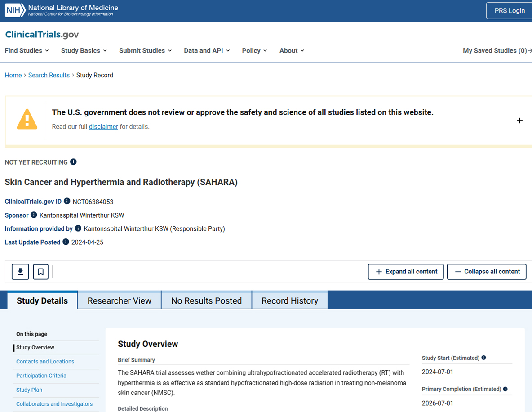Click the download study record icon
The height and width of the screenshot is (412, 532).
click(x=20, y=272)
